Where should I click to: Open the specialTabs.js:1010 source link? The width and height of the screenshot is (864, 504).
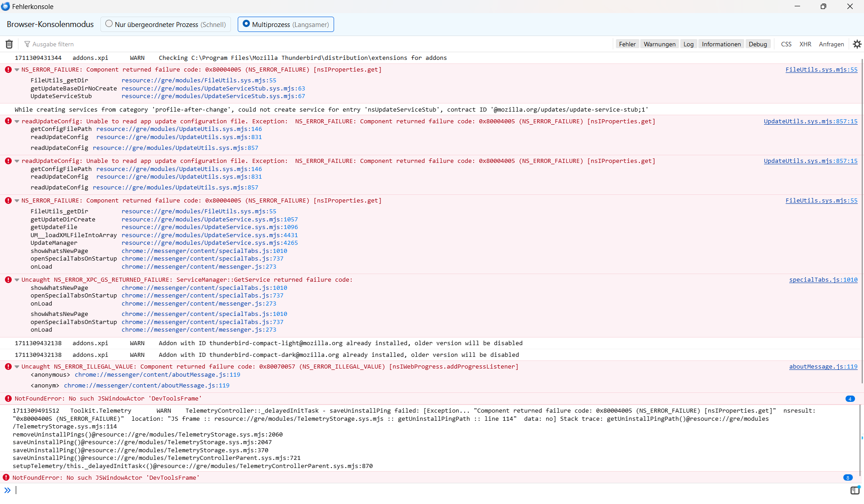coord(823,280)
